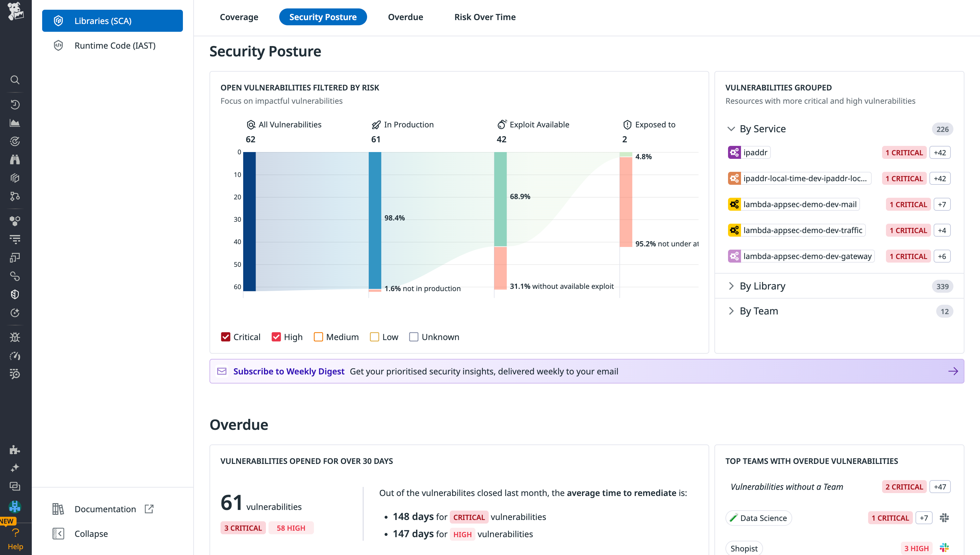Launch Bits AI with the sparkle icon
The height and width of the screenshot is (555, 980).
coord(15,467)
